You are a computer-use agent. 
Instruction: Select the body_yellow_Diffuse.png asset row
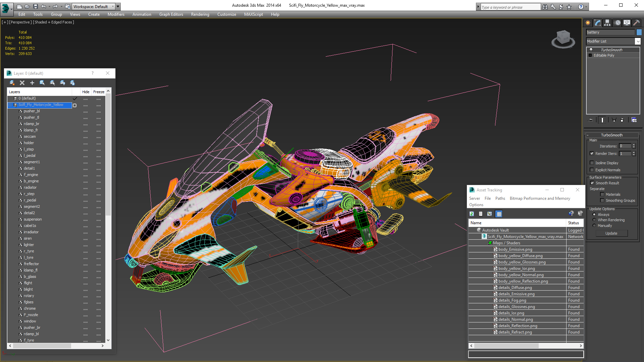click(x=520, y=256)
